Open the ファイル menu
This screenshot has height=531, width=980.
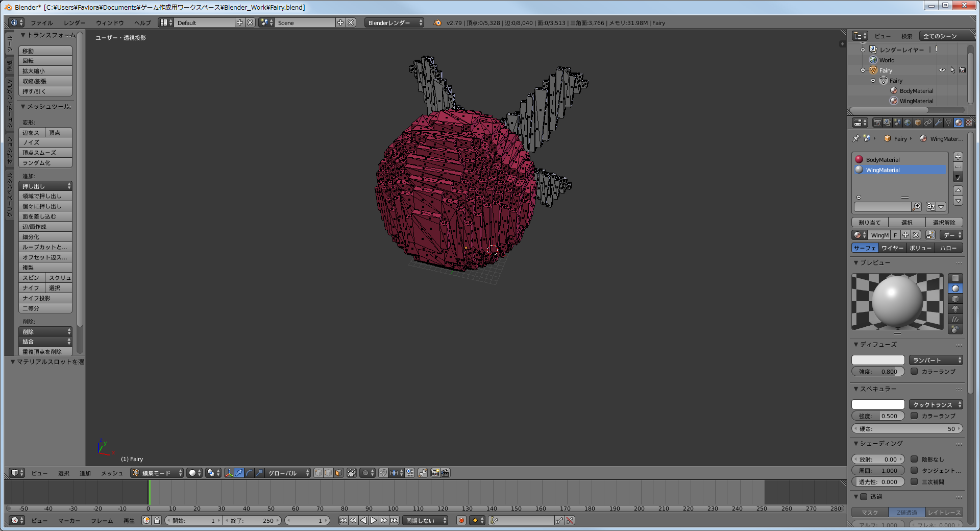42,23
